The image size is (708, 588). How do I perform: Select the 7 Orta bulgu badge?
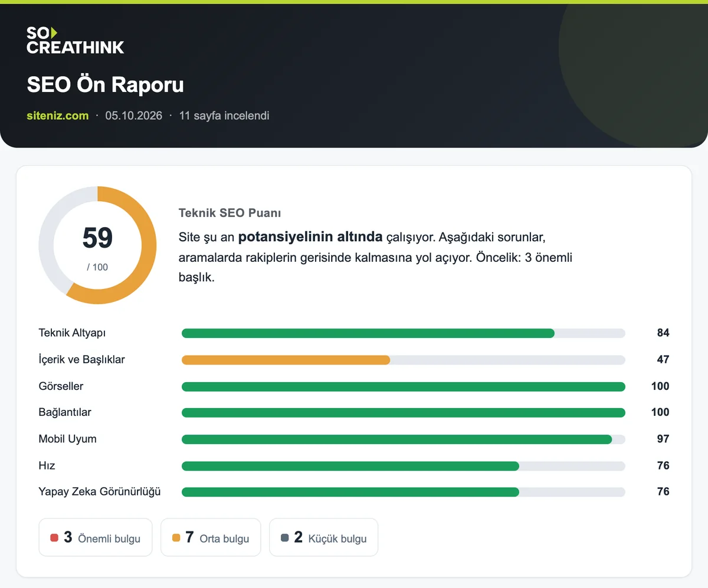pyautogui.click(x=211, y=537)
